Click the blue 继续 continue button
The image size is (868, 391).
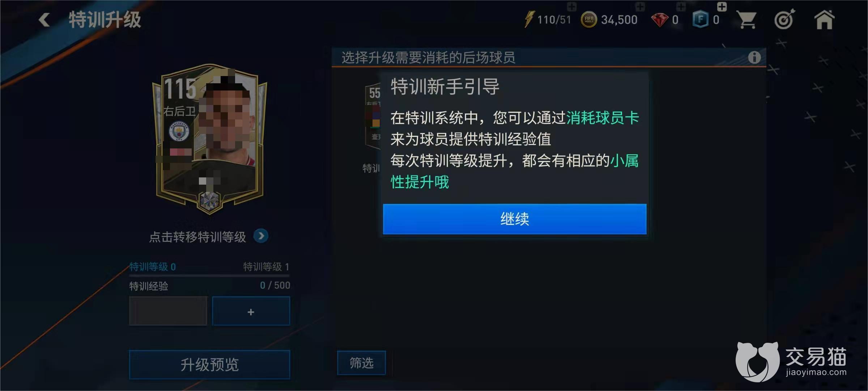pos(515,219)
